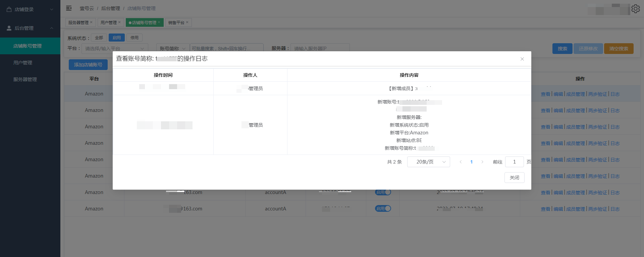Click 操作时间 column header in dialog
This screenshot has width=644, height=257.
pos(163,75)
